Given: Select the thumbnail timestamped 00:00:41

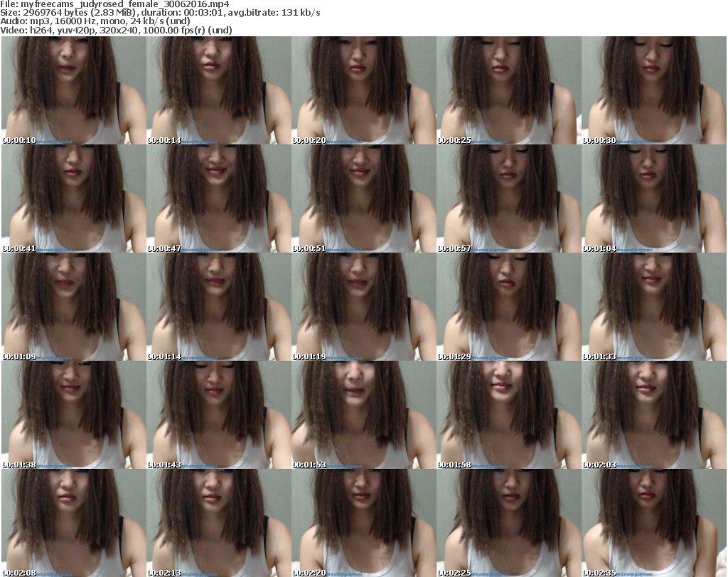Looking at the screenshot, I should tap(74, 198).
